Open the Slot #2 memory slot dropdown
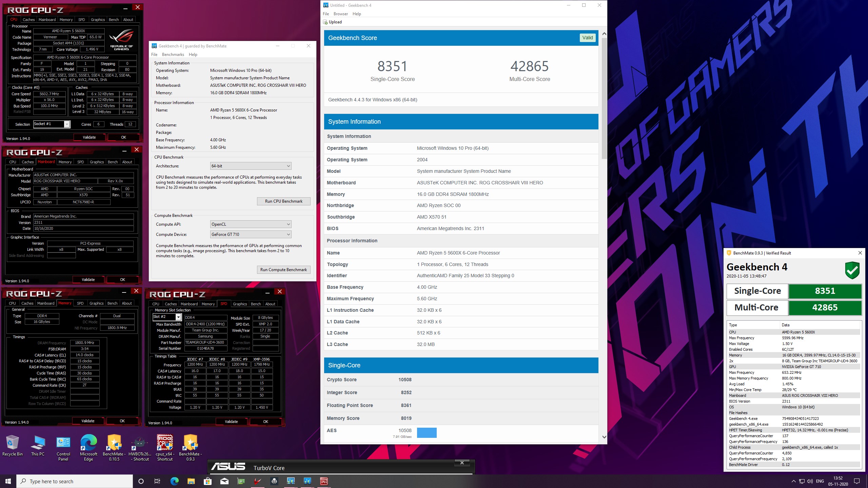This screenshot has width=868, height=488. pyautogui.click(x=167, y=317)
